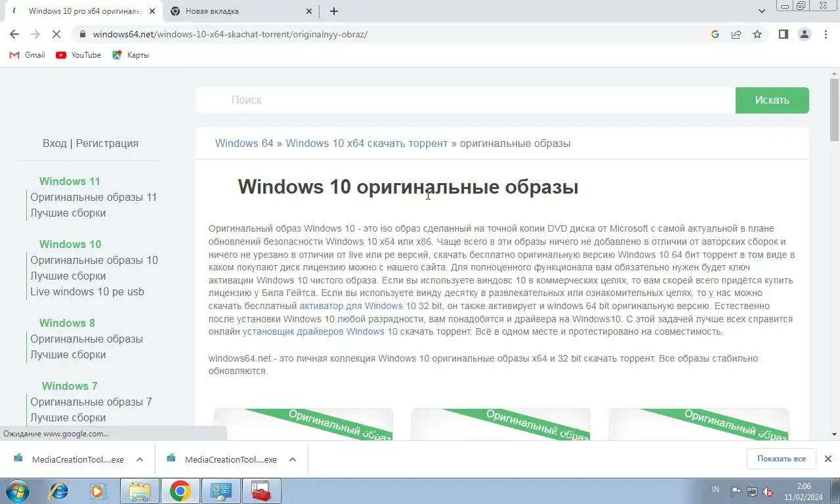This screenshot has width=840, height=504.
Task: Open the tab search chevron
Action: point(762,11)
